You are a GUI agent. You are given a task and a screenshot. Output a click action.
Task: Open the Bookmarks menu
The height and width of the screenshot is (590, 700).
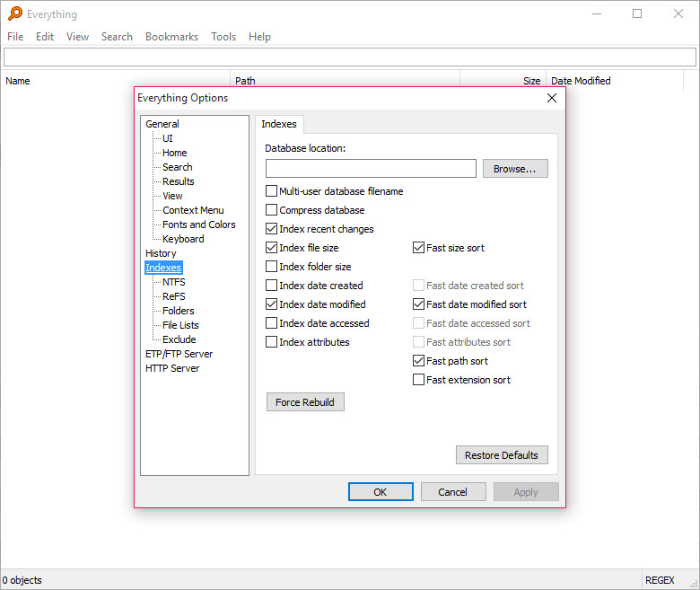(171, 37)
